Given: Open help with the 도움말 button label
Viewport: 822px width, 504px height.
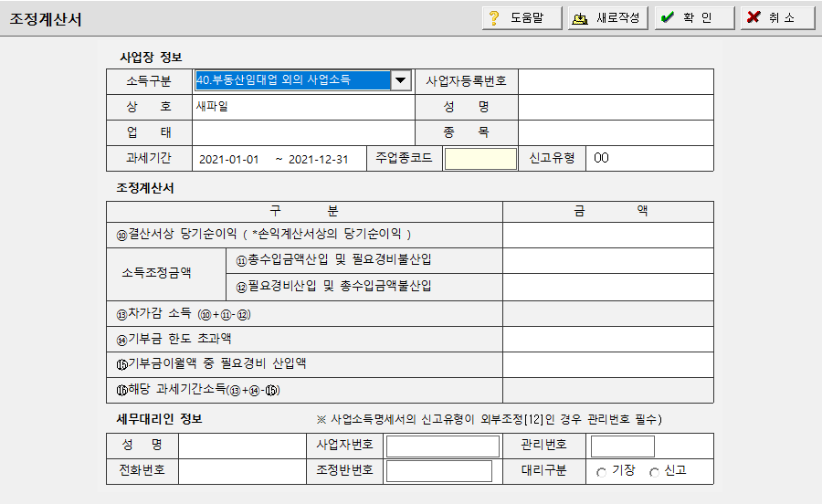Looking at the screenshot, I should click(x=527, y=18).
